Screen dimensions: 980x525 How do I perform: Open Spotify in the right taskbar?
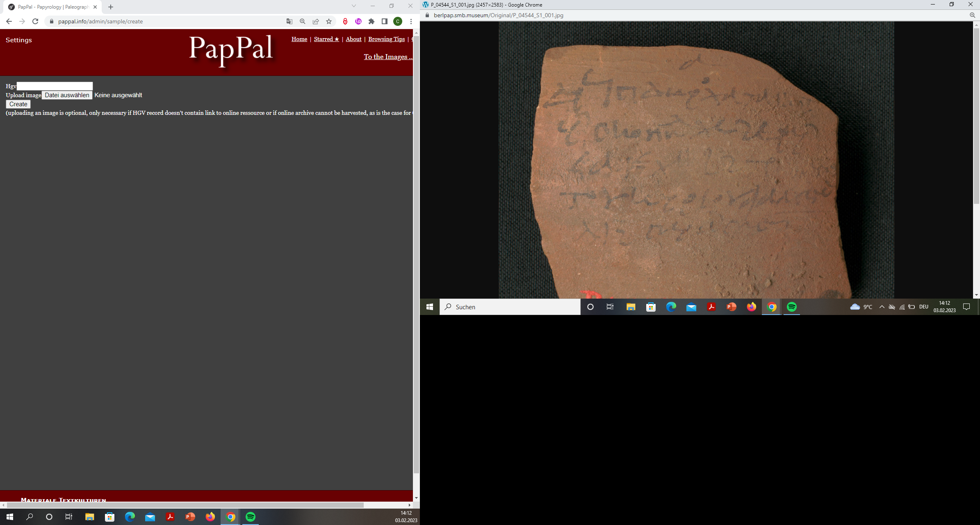792,307
